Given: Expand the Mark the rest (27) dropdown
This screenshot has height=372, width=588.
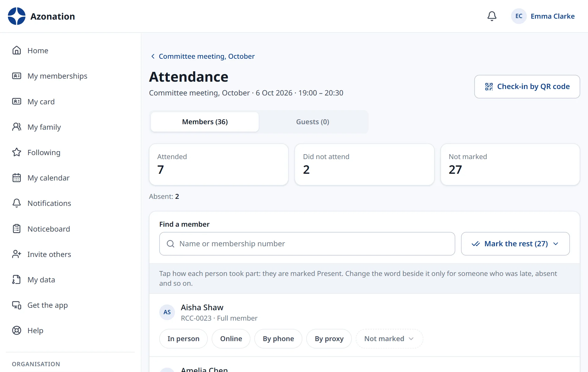Looking at the screenshot, I should pos(515,244).
